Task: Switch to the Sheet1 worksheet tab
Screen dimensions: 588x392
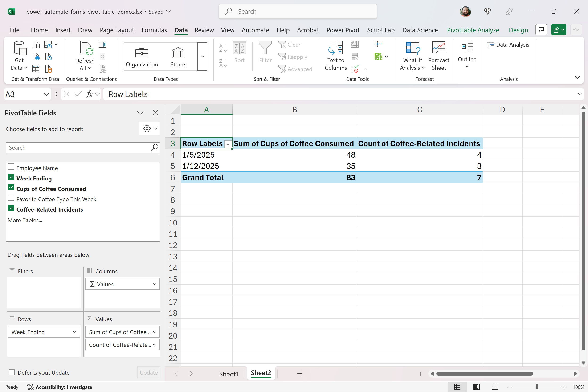Action: tap(229, 374)
